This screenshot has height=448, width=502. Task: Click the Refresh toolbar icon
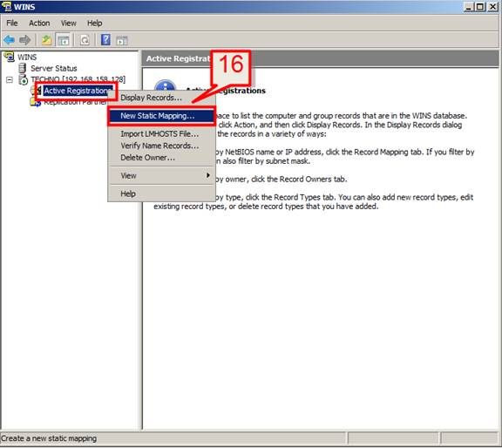[x=85, y=40]
